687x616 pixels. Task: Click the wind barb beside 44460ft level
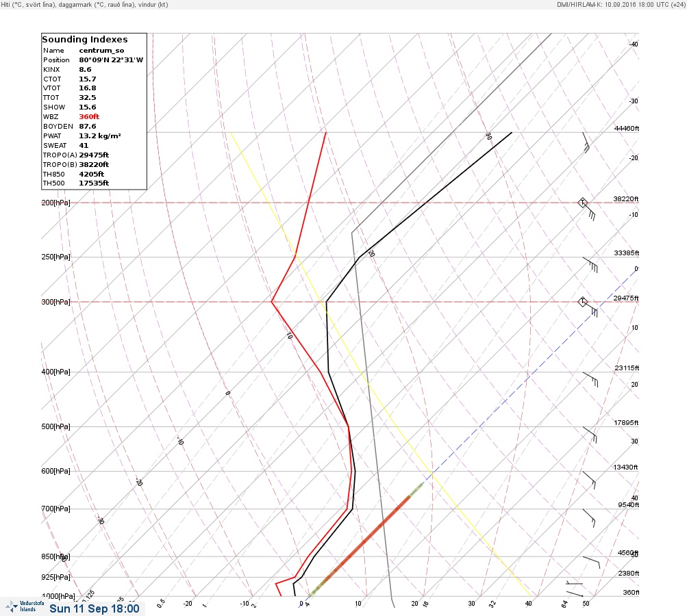[586, 142]
